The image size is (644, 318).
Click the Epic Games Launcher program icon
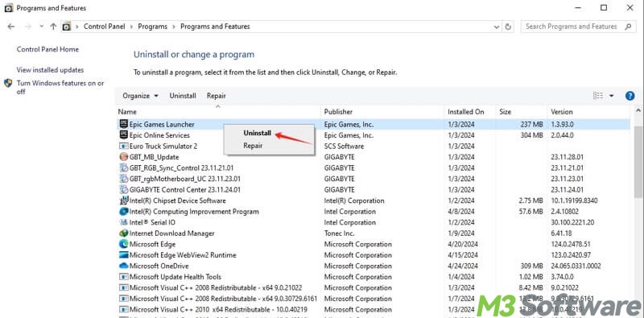click(123, 124)
